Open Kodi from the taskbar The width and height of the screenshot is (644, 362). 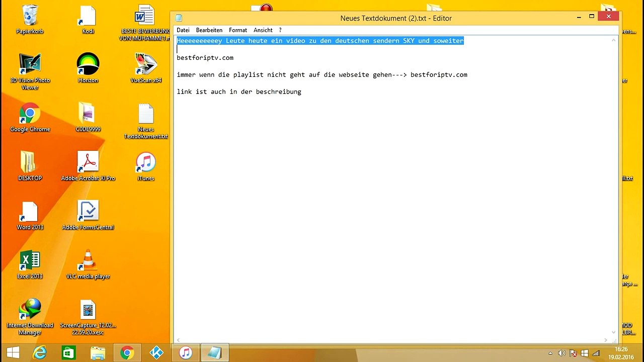(x=156, y=353)
